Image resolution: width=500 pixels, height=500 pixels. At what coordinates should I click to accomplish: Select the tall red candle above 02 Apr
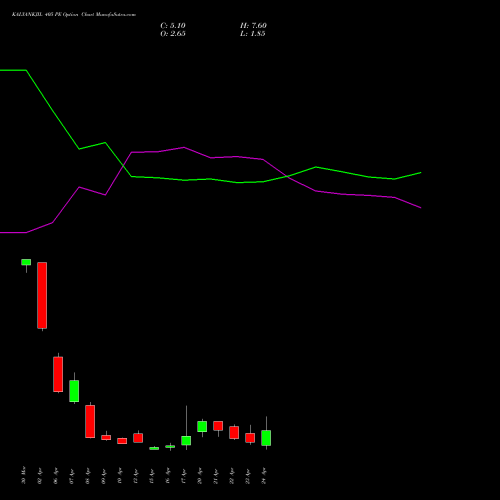pos(42,295)
